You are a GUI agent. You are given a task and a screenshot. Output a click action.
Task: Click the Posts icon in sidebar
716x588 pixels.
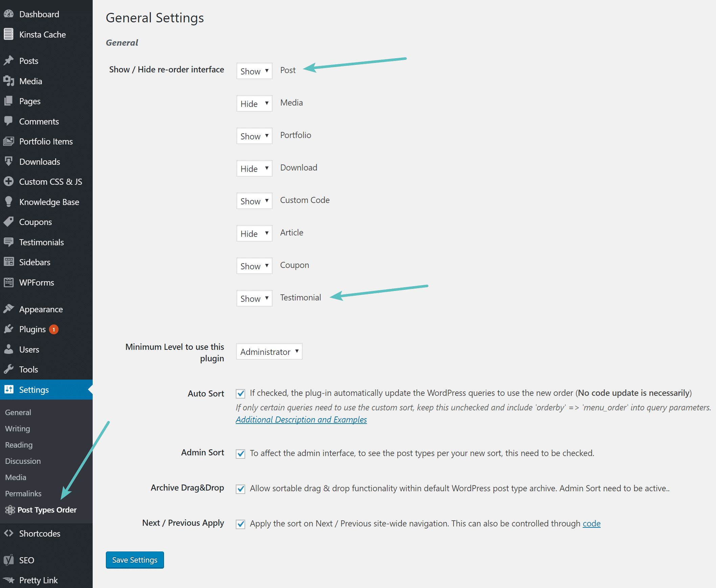pyautogui.click(x=9, y=60)
